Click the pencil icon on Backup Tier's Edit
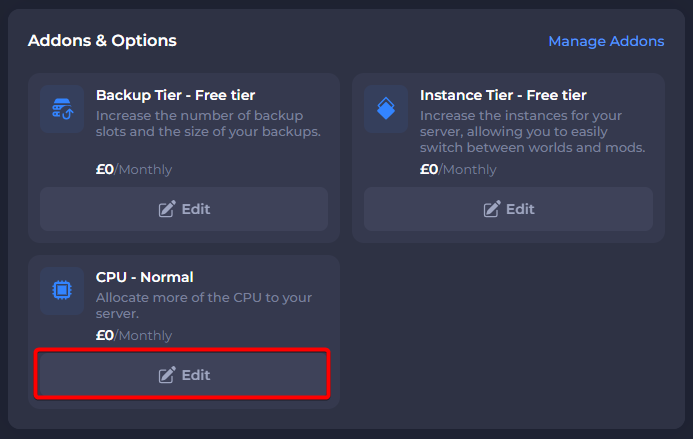 [167, 209]
